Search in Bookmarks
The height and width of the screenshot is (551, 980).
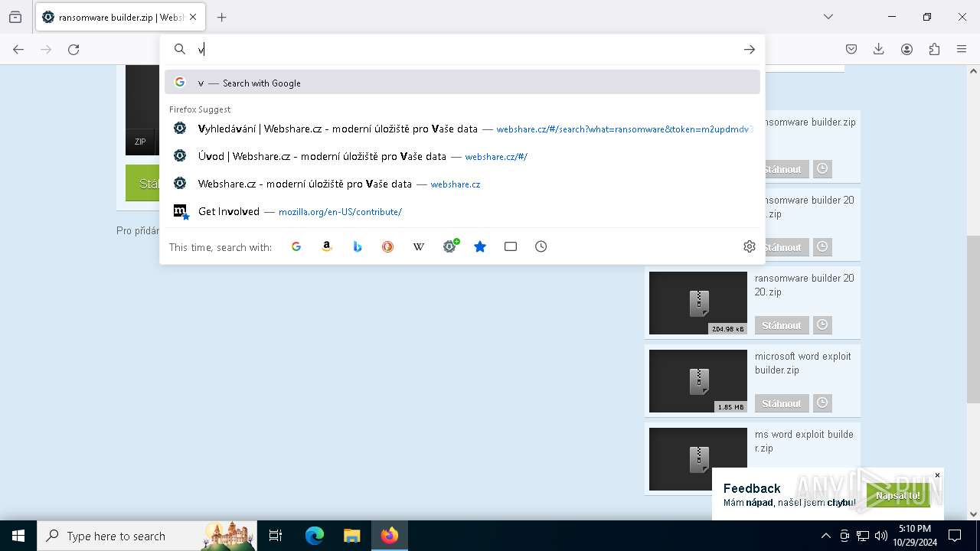480,246
